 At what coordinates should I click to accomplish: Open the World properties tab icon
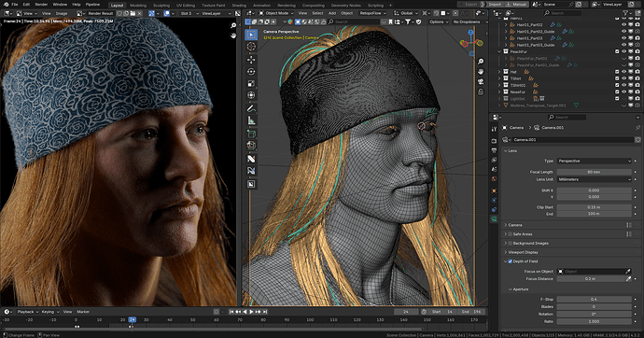[x=494, y=178]
